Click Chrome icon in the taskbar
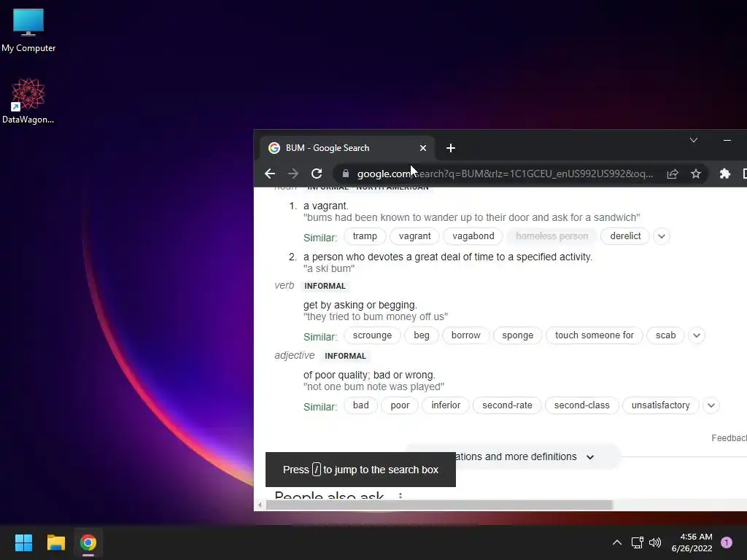The image size is (747, 560). (88, 542)
